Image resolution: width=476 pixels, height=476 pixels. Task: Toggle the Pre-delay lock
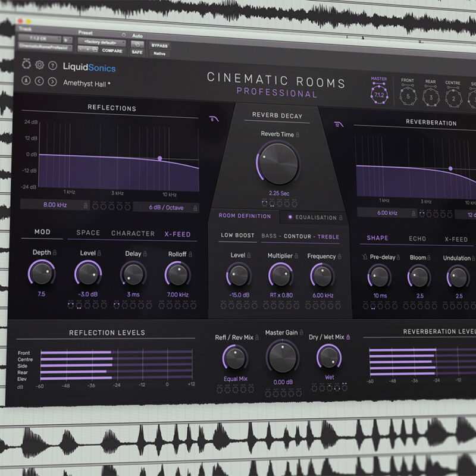click(398, 258)
